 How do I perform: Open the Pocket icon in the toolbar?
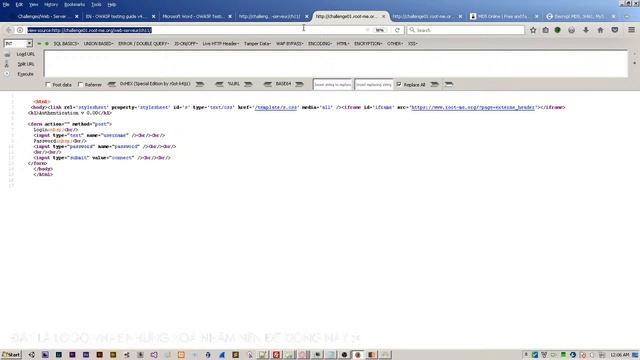615,30
